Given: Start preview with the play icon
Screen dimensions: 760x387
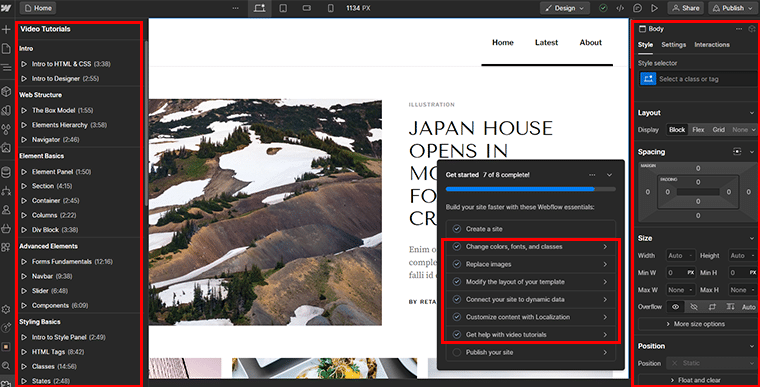Looking at the screenshot, I should pos(655,8).
